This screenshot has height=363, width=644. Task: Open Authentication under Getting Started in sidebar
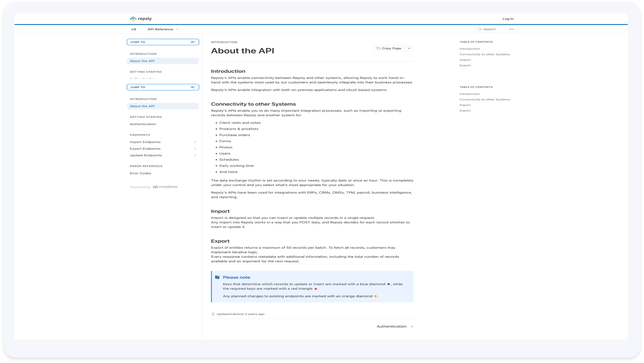coord(143,124)
